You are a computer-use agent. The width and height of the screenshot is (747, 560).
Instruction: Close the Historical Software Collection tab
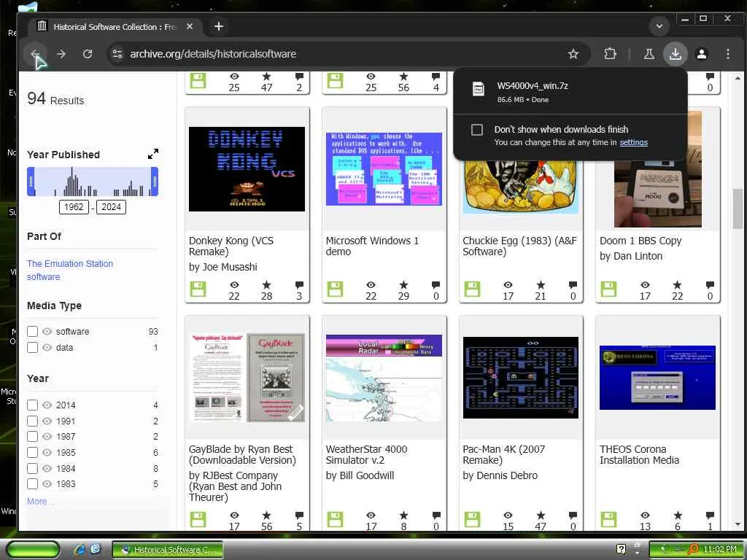click(190, 26)
